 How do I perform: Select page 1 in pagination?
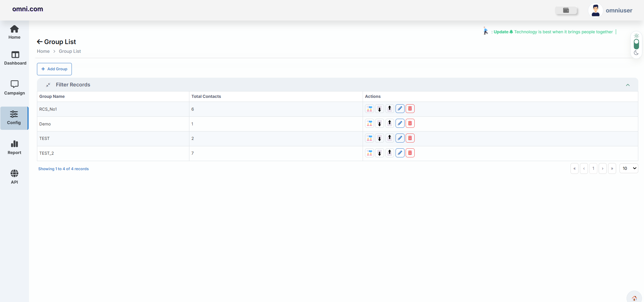tap(593, 168)
